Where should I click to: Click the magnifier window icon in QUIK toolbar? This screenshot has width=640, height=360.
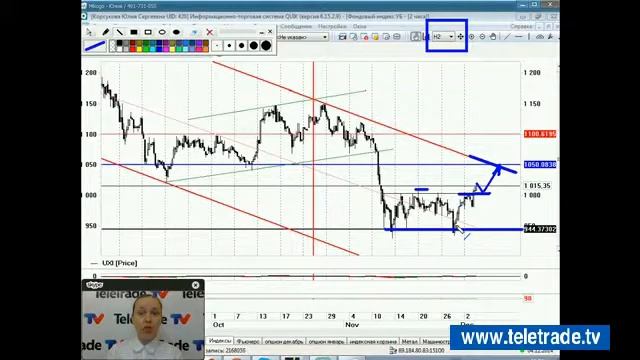[353, 37]
